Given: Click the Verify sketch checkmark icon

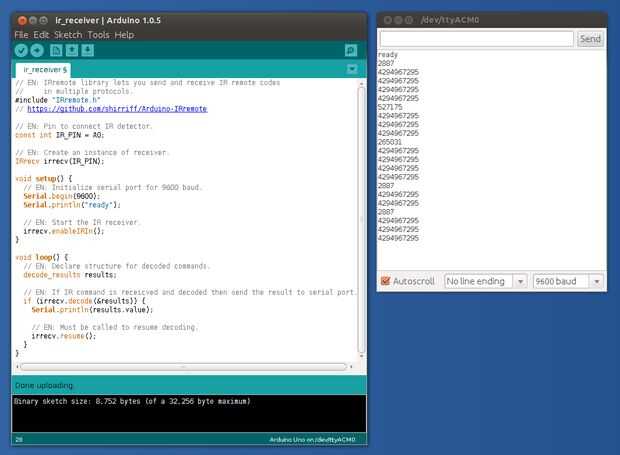Looking at the screenshot, I should (x=21, y=50).
